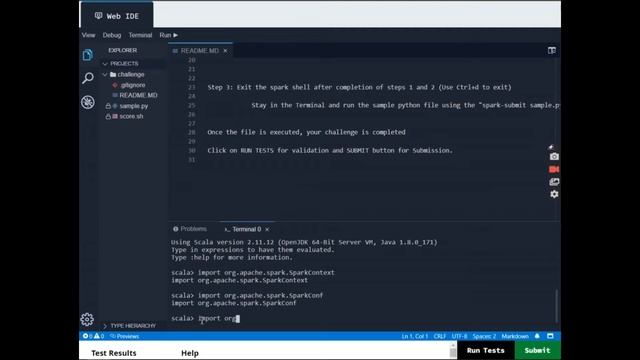This screenshot has height=360, width=640.
Task: Click editor line 23 'Step 3' text
Action: (x=359, y=87)
